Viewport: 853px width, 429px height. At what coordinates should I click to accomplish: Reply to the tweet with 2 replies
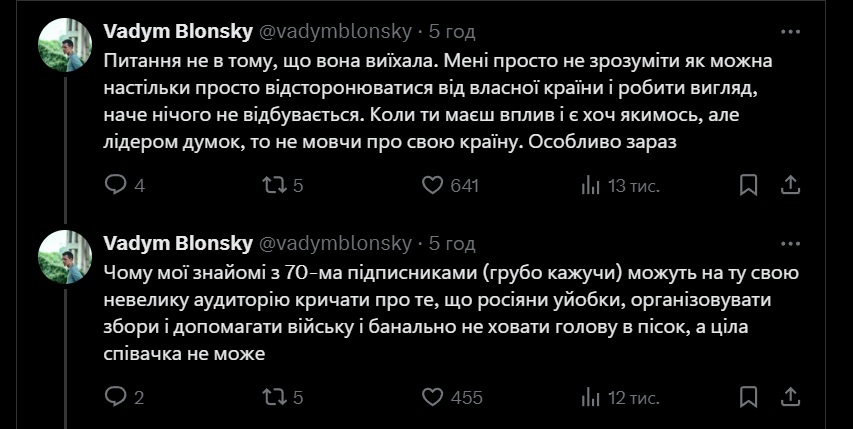point(116,397)
